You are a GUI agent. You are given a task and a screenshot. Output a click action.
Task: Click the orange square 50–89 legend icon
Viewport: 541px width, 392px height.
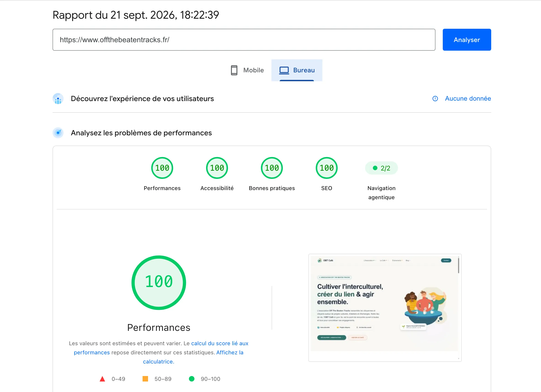coord(145,379)
